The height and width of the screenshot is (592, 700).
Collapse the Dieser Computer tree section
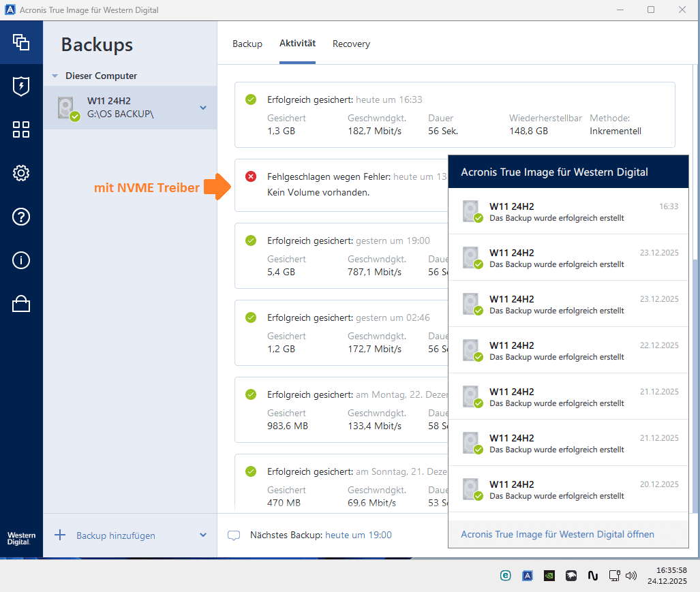pos(55,76)
